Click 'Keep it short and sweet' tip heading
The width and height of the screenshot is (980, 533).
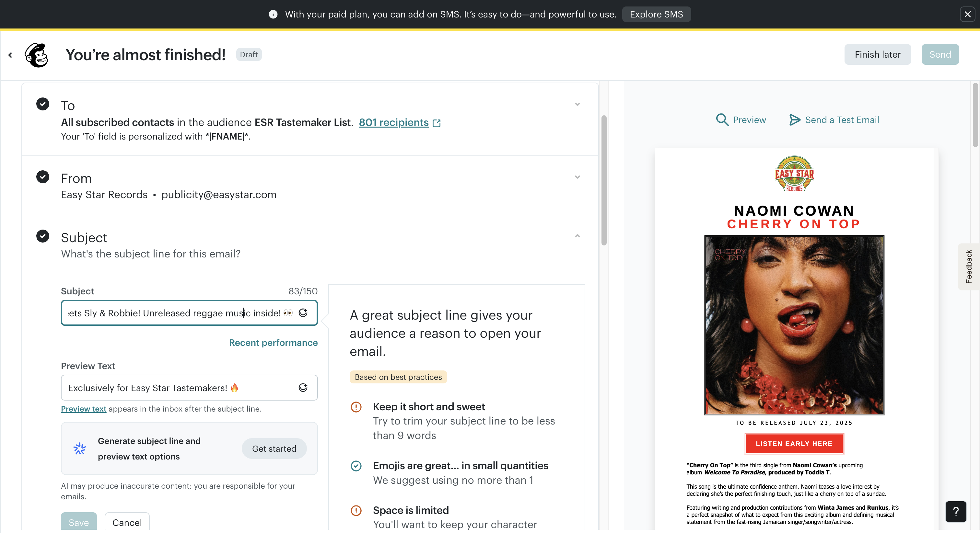429,407
